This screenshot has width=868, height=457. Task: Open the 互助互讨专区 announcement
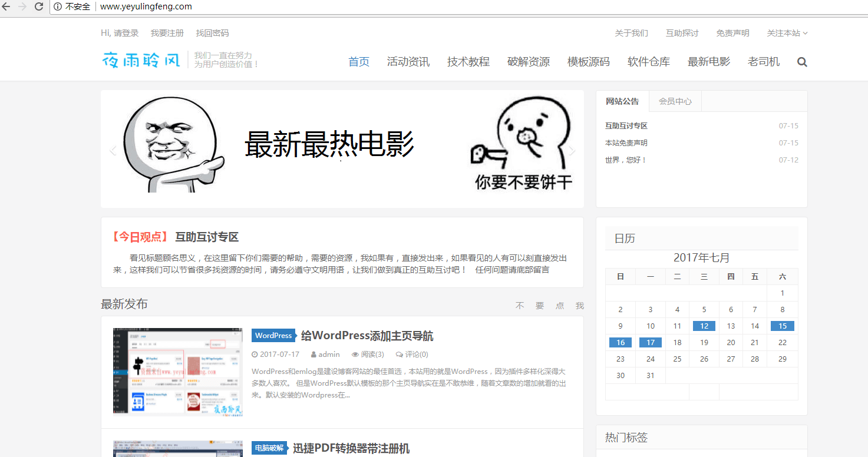pyautogui.click(x=626, y=126)
